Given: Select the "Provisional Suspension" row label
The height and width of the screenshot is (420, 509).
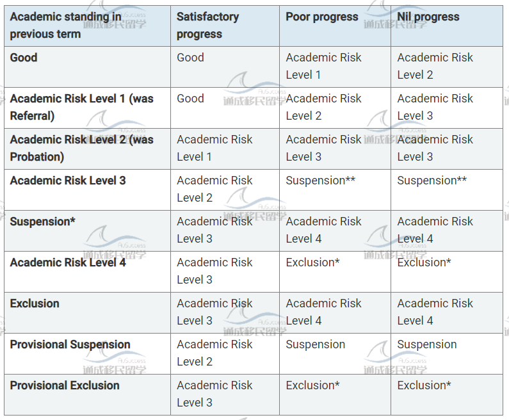Looking at the screenshot, I should [70, 344].
